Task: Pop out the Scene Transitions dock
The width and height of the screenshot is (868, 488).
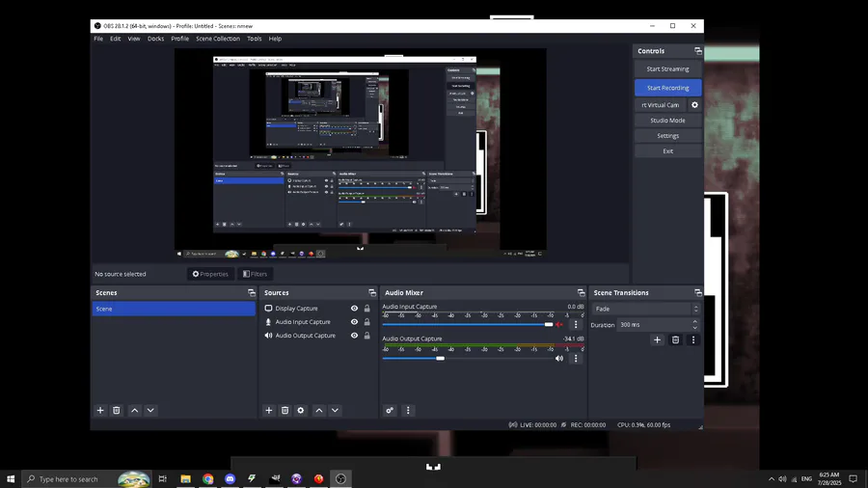Action: (698, 292)
